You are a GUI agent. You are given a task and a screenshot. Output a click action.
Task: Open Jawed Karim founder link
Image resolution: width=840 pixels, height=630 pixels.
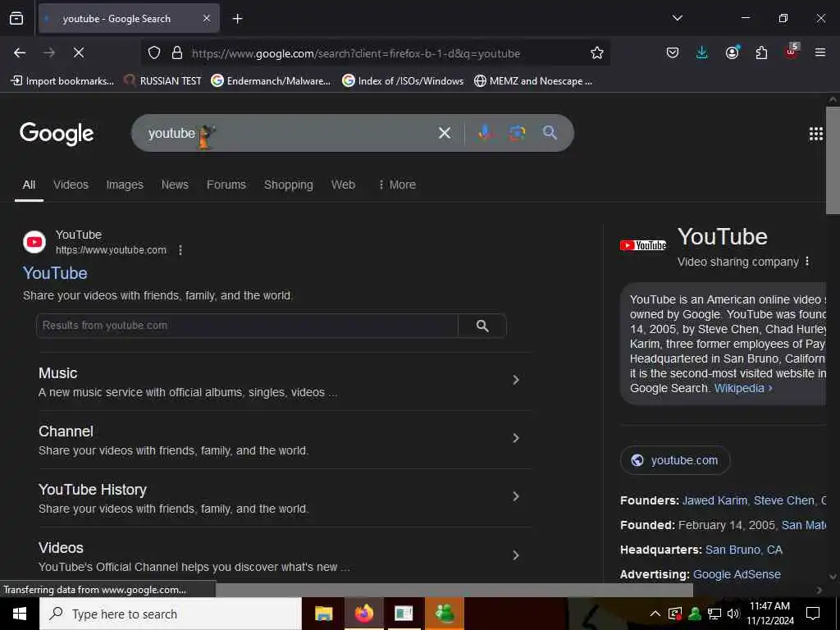click(x=714, y=500)
